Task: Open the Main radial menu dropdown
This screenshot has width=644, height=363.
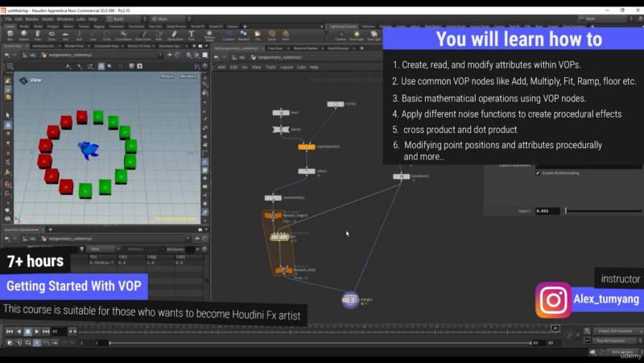Action: (171, 19)
